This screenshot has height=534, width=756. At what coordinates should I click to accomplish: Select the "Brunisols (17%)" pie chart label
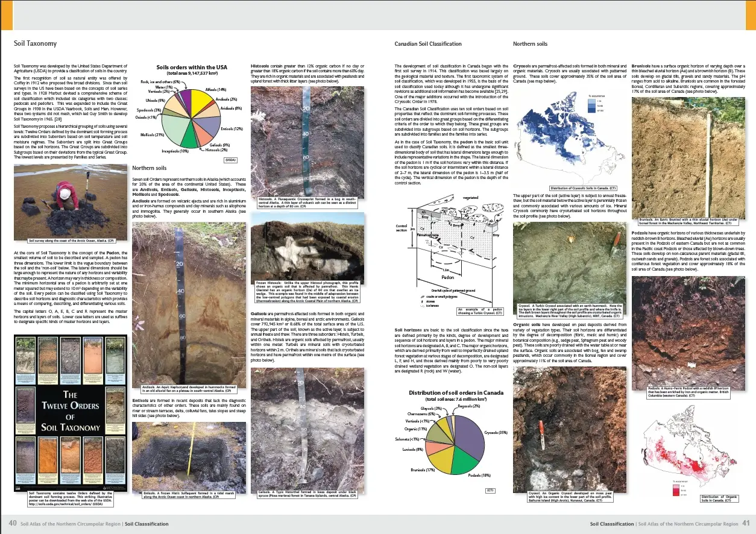coord(423,470)
